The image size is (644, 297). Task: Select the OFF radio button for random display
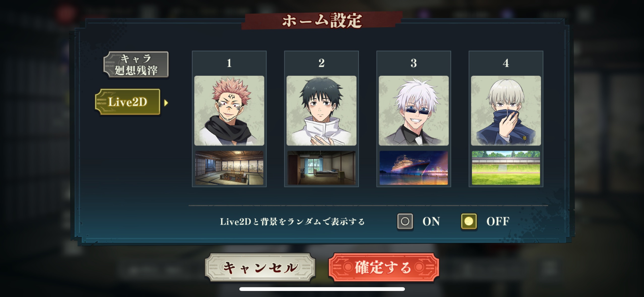click(x=469, y=221)
